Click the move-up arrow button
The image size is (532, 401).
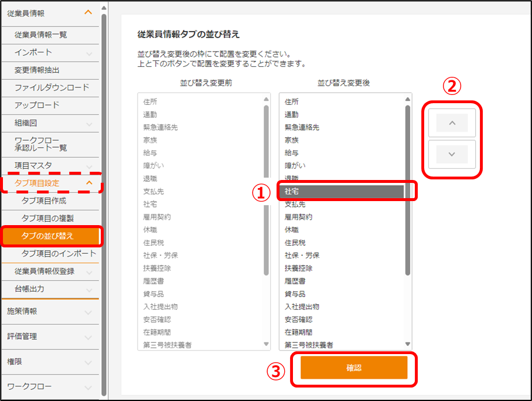tap(452, 123)
